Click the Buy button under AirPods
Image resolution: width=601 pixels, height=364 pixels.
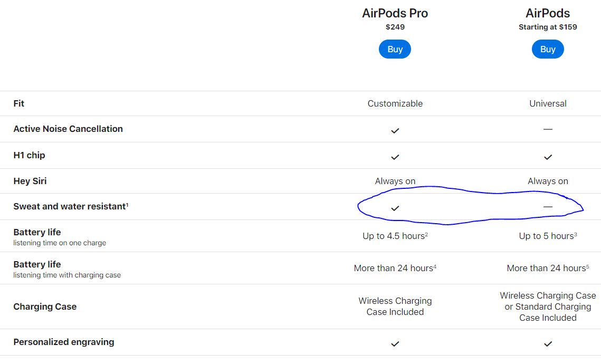pyautogui.click(x=548, y=49)
